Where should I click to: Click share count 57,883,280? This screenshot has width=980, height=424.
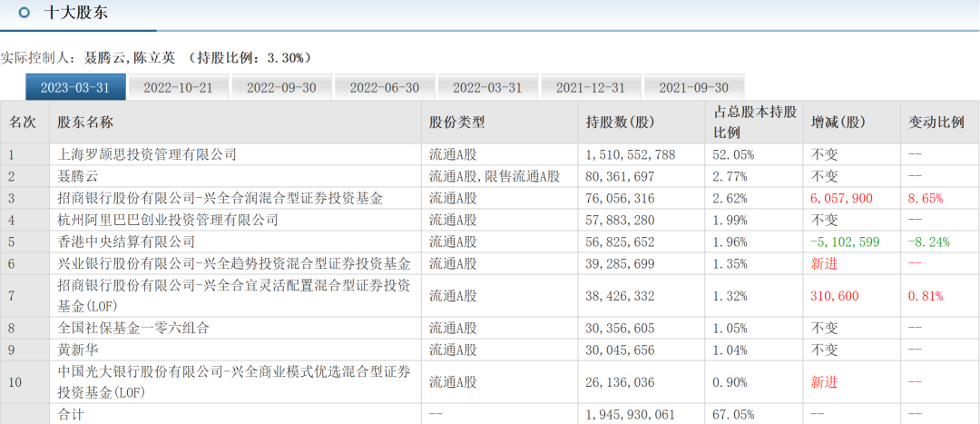pos(621,220)
